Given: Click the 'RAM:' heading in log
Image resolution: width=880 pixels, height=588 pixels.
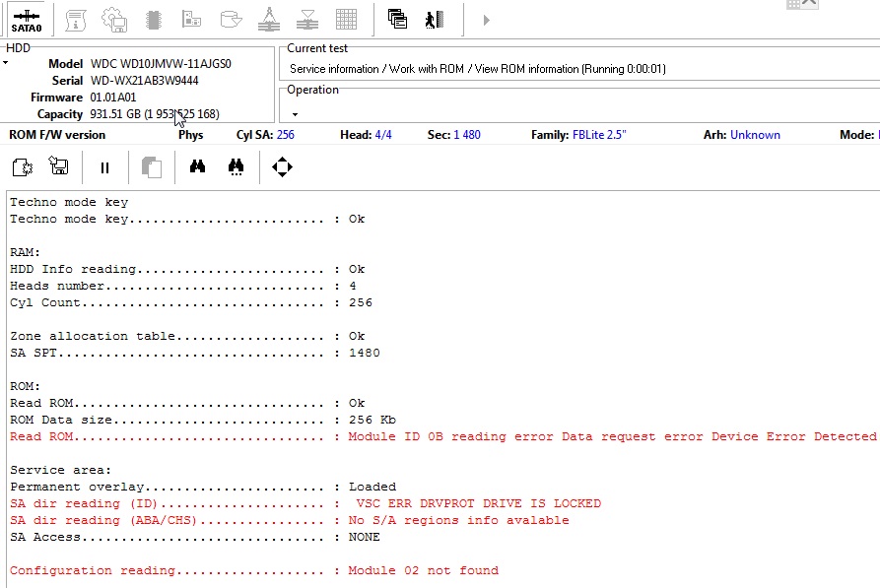Looking at the screenshot, I should pyautogui.click(x=25, y=252).
